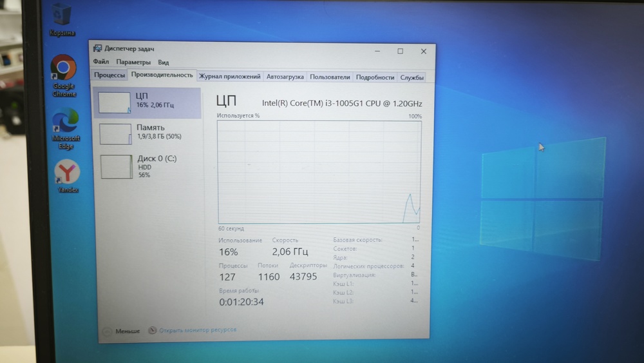The width and height of the screenshot is (644, 363).
Task: Click the handles count 43795
Action: (x=303, y=276)
